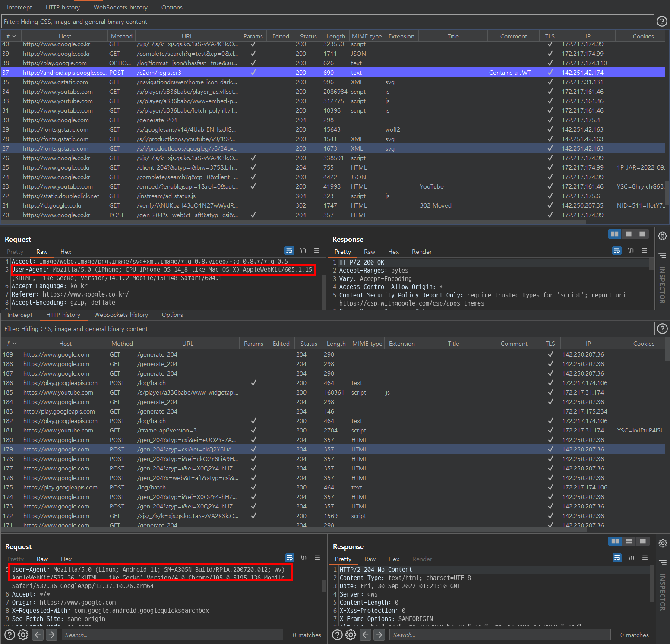Open upper window Request hamburger menu

(x=317, y=250)
